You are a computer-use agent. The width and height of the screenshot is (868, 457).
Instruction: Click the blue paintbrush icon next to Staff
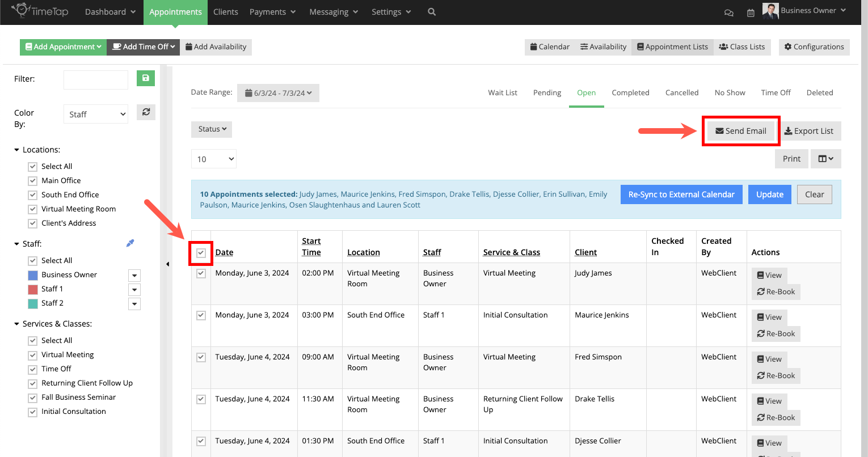pos(130,243)
